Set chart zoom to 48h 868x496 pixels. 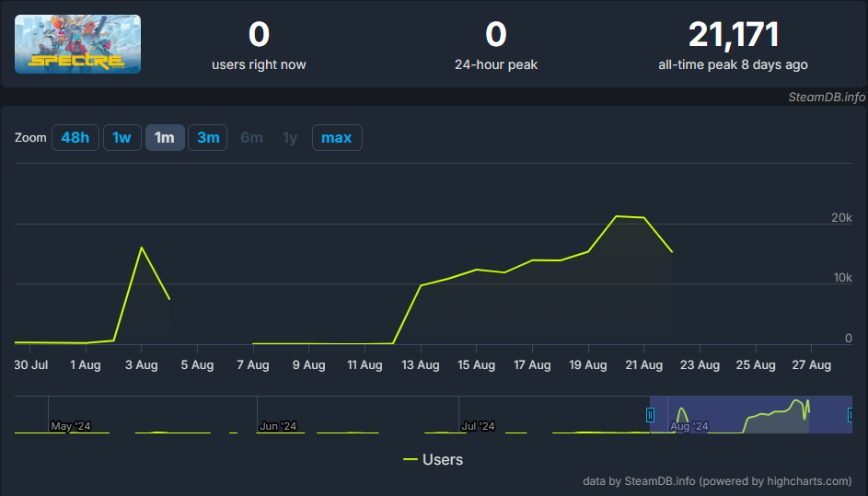(75, 138)
